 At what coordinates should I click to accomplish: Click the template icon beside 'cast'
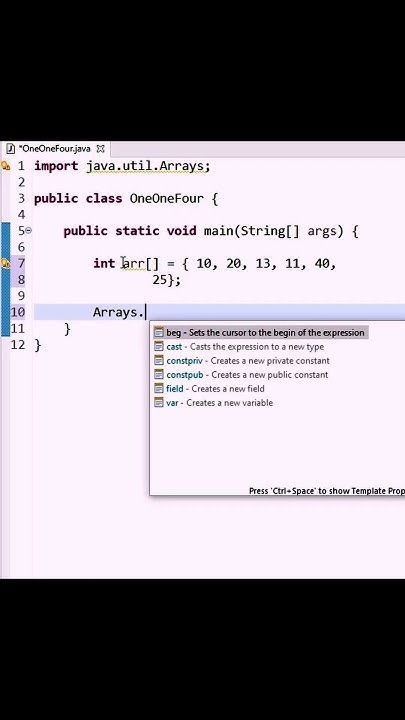coord(159,347)
